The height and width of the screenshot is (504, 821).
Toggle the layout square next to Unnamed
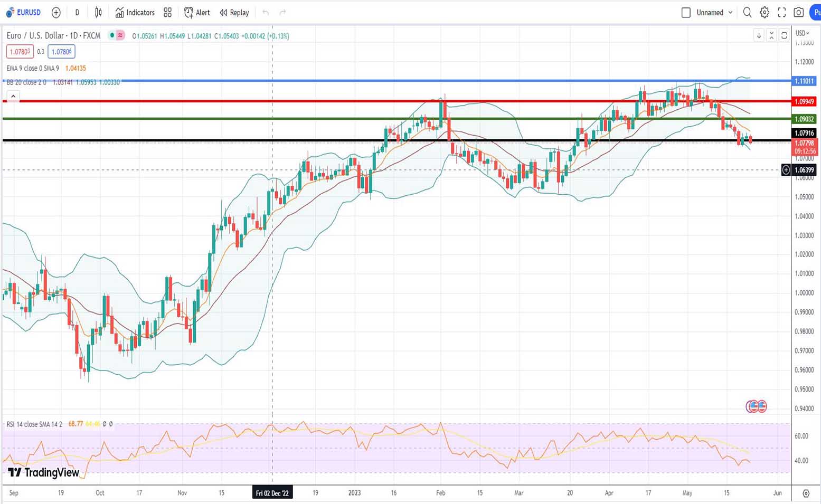click(x=686, y=13)
